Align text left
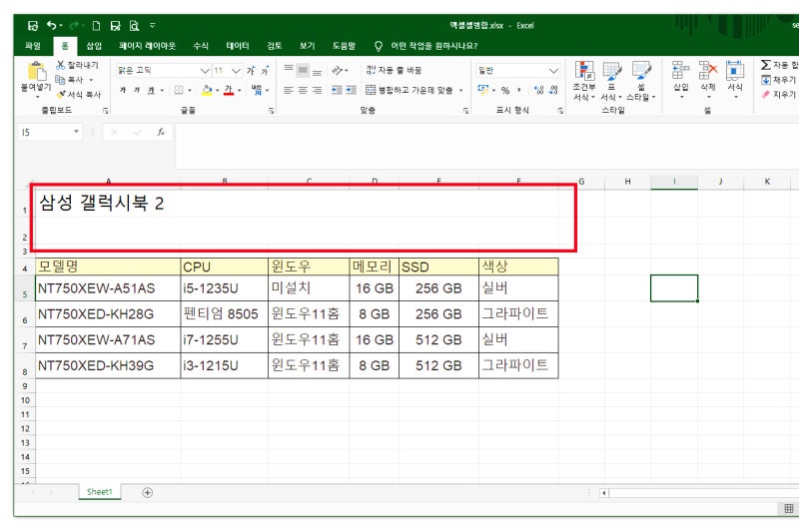Viewport: 799px width, 532px height. click(289, 90)
